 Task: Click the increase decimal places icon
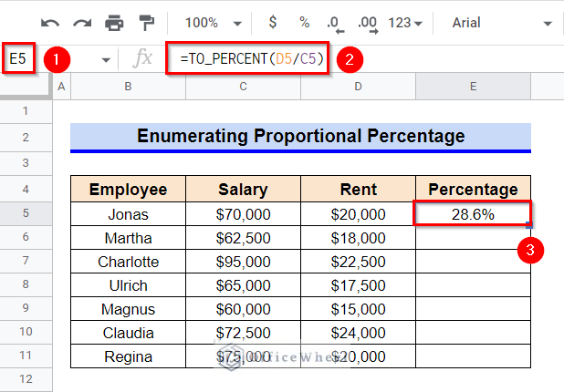coord(368,24)
